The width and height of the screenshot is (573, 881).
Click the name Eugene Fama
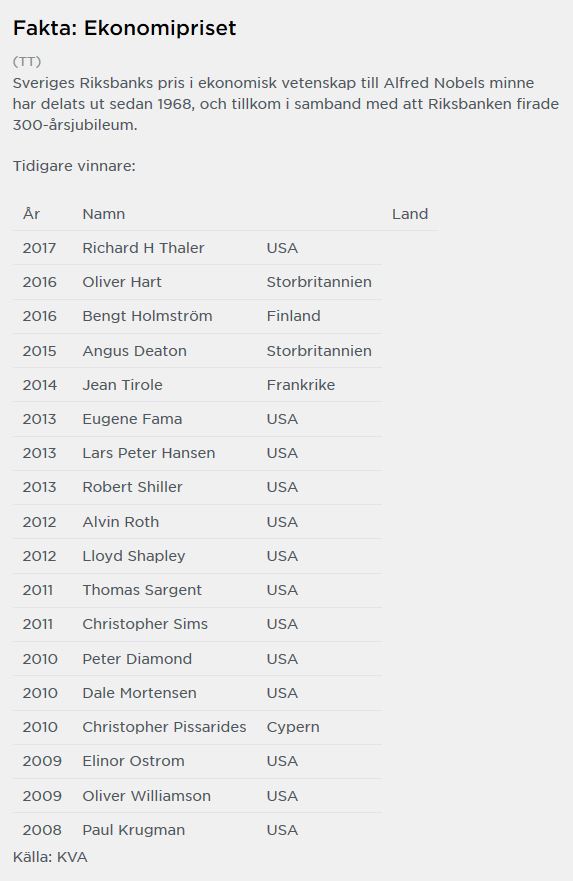(x=132, y=419)
